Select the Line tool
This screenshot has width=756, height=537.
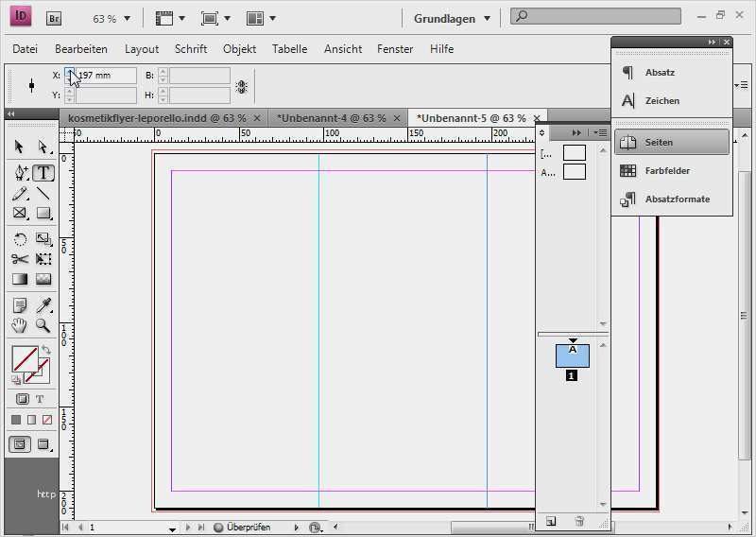tap(43, 194)
